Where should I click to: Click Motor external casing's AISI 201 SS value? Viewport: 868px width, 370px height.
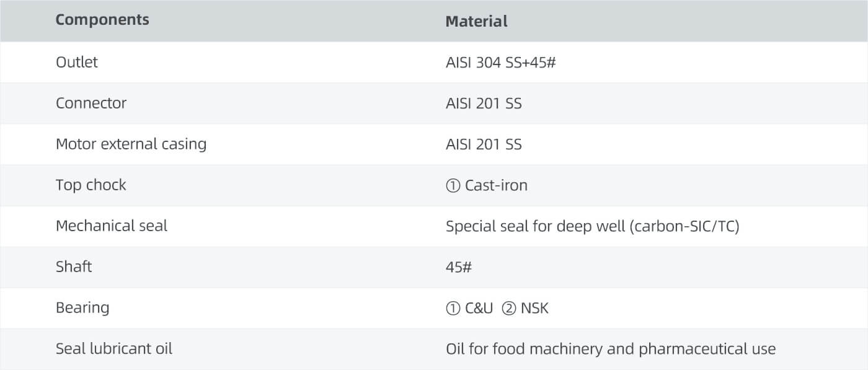(484, 144)
